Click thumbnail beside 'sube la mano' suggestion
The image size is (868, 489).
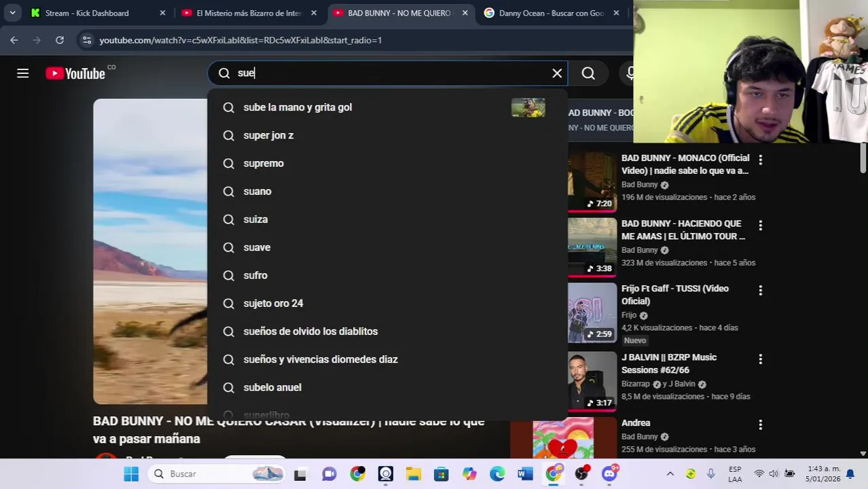click(x=528, y=107)
